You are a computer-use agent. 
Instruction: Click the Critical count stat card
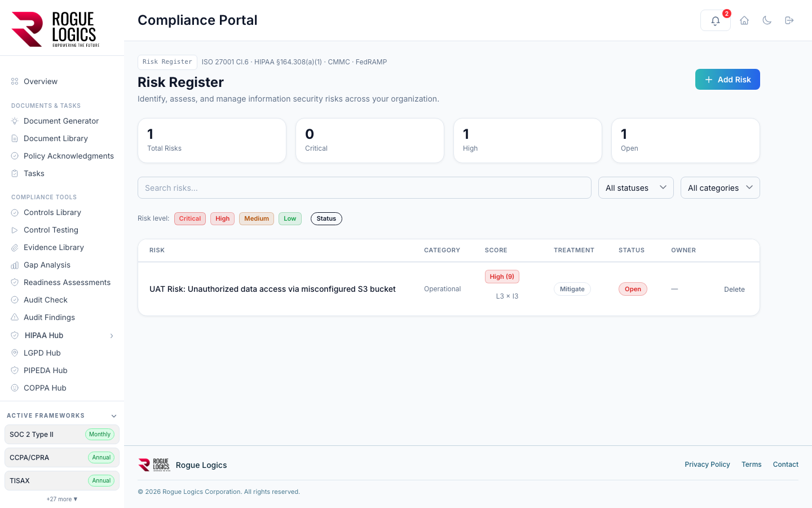point(370,141)
